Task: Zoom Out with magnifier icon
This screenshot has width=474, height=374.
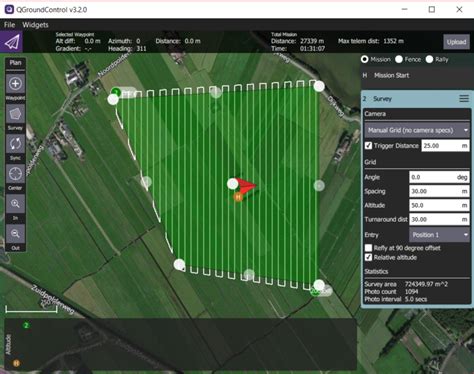Action: coord(15,234)
